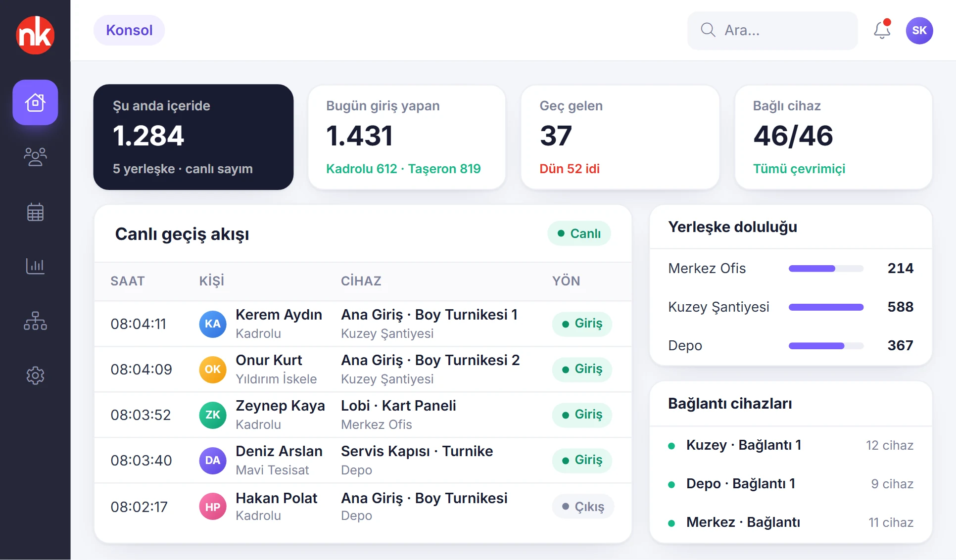Open the Bağlı cihaz card
The width and height of the screenshot is (956, 560).
point(834,137)
